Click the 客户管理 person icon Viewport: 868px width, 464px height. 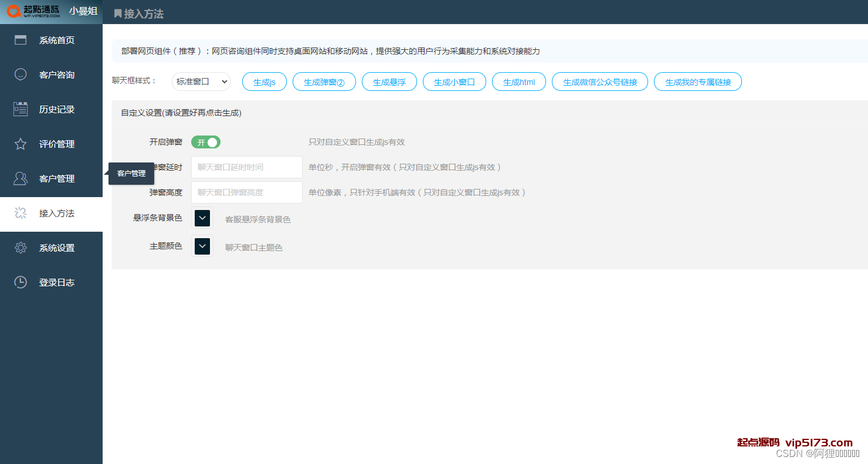[21, 179]
